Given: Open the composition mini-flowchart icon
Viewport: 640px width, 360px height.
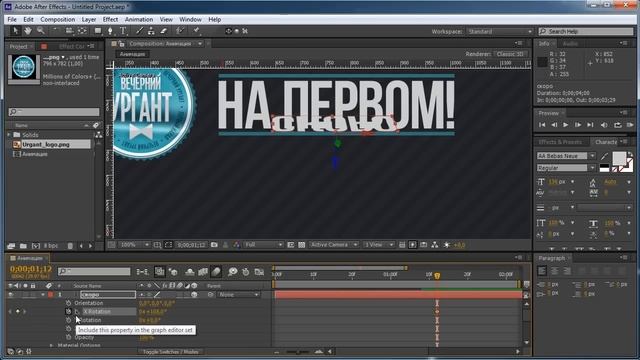Looking at the screenshot, I should pos(142,271).
